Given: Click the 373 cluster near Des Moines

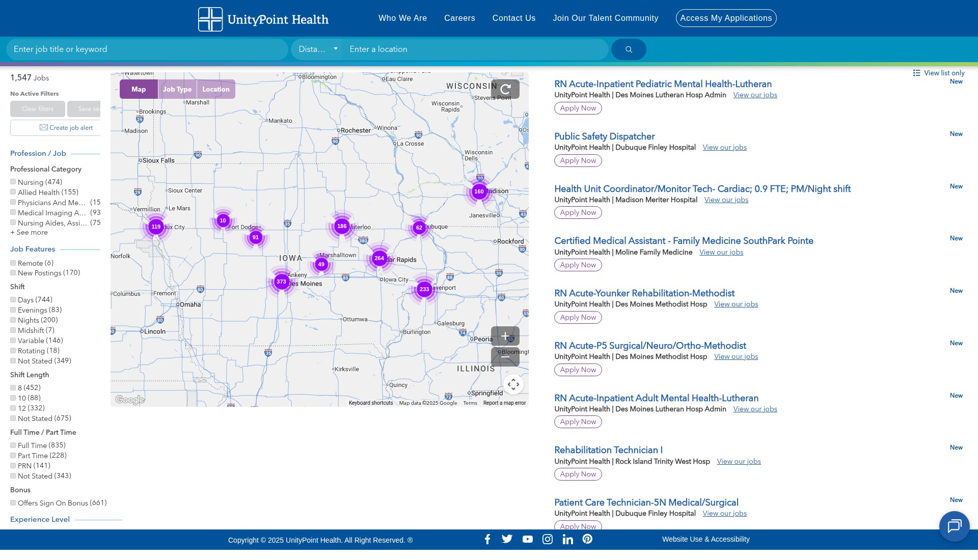Looking at the screenshot, I should pyautogui.click(x=281, y=282).
